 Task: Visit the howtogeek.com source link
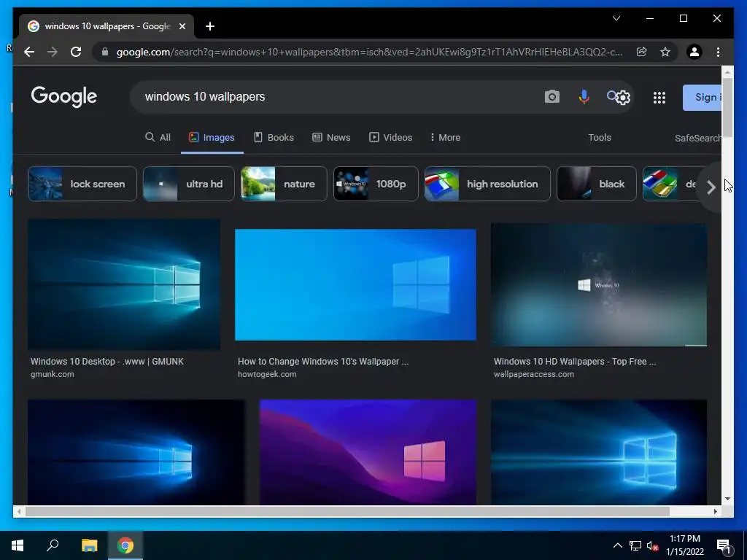267,374
